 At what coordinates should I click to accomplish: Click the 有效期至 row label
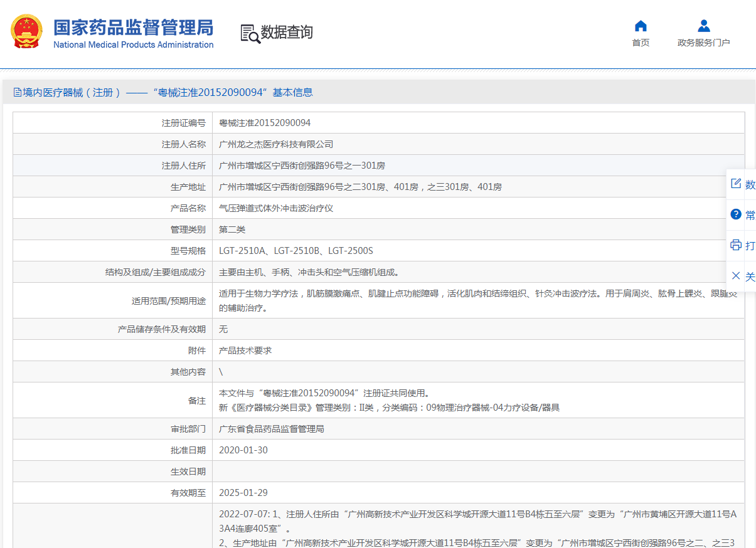(188, 493)
